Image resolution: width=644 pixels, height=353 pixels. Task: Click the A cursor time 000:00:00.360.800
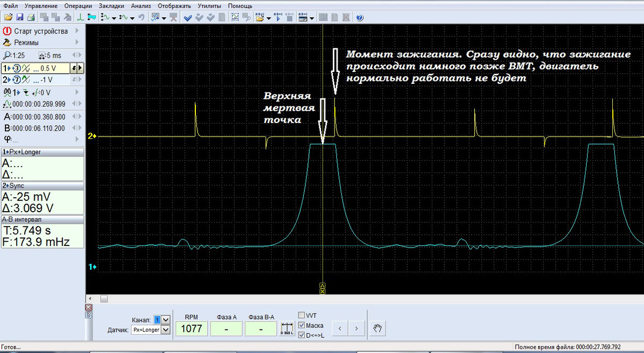coord(39,117)
